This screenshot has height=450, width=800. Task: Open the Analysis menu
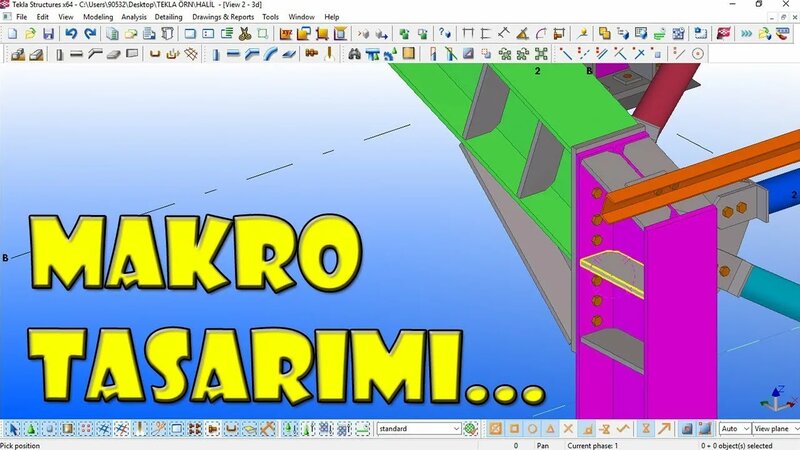click(x=134, y=17)
